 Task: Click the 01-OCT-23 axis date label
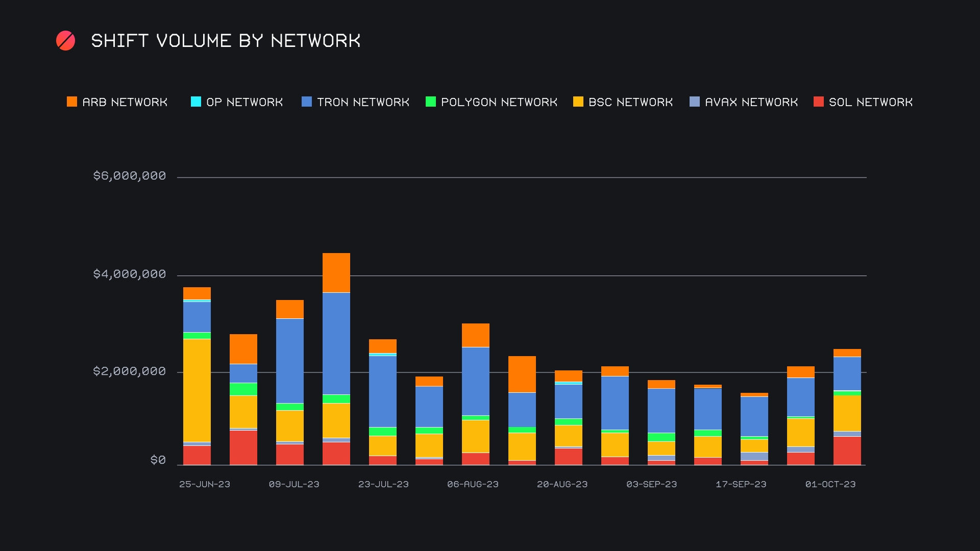click(x=830, y=484)
